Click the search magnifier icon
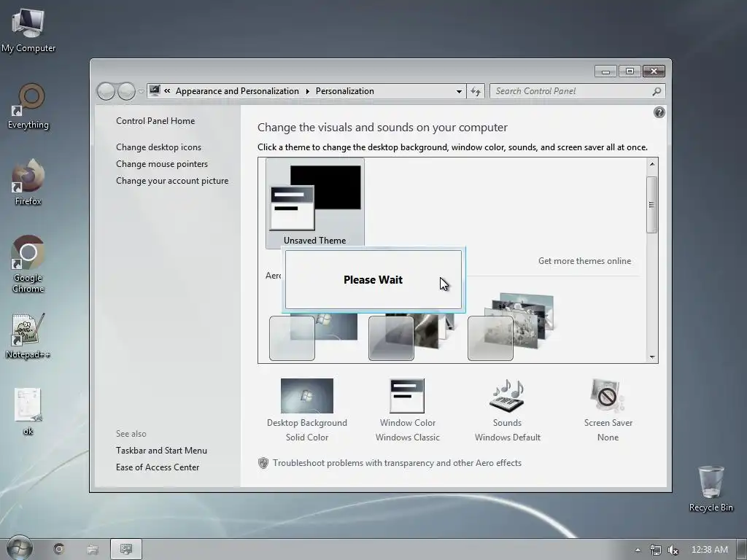The height and width of the screenshot is (560, 747). (657, 91)
